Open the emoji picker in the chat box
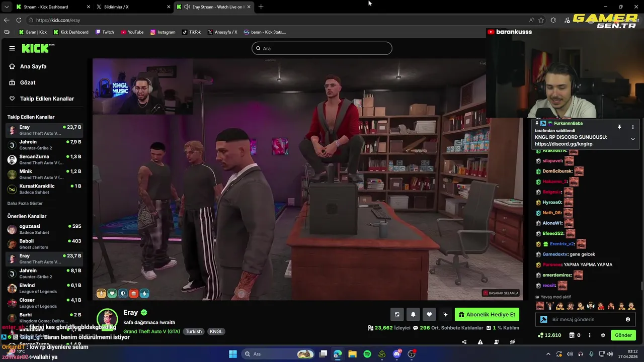 pos(628,319)
